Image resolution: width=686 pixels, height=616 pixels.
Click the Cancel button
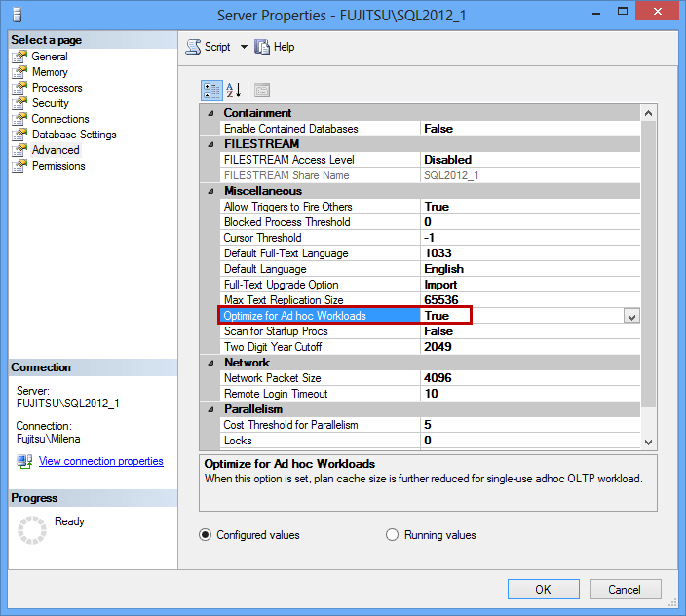[x=625, y=590]
